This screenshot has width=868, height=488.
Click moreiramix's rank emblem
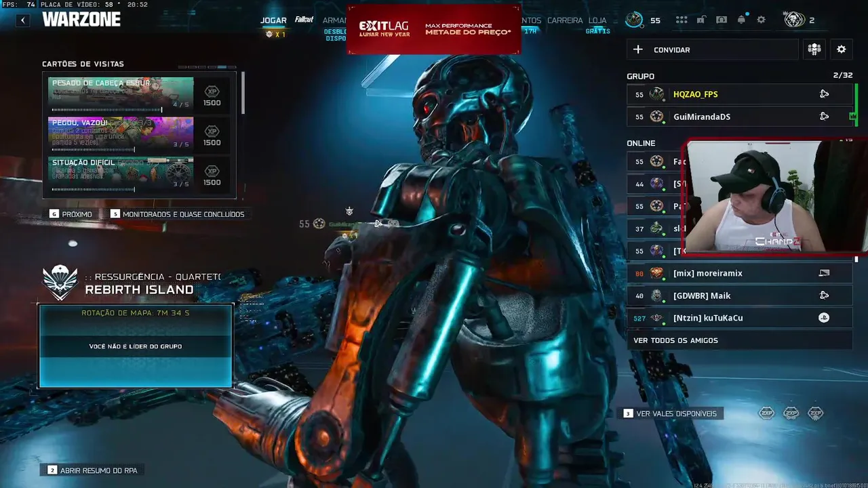[656, 273]
